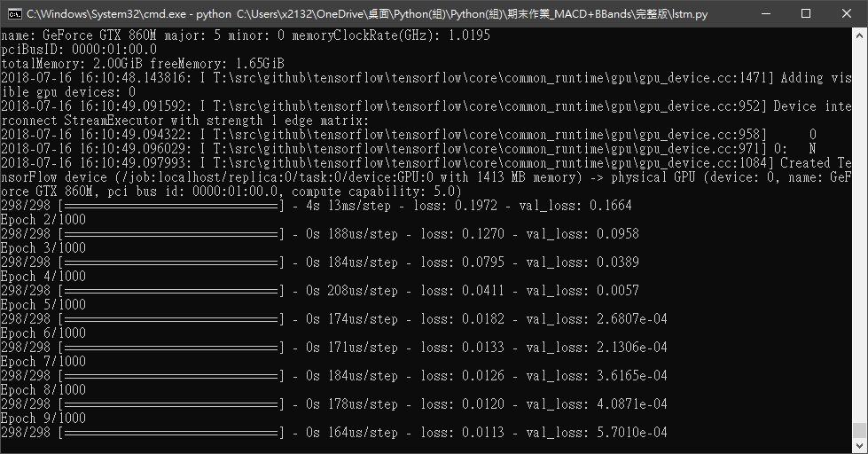Click the cmd.exe icon in title bar
This screenshot has height=454, width=868.
pos(15,14)
